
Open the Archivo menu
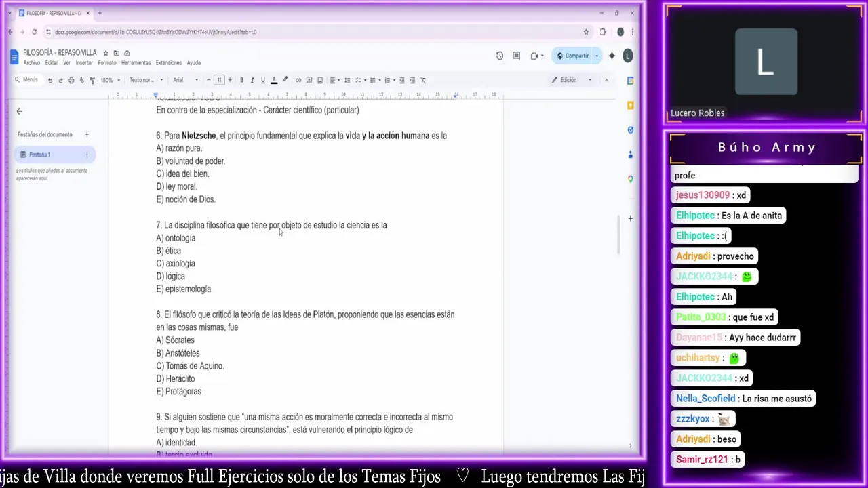tap(32, 63)
